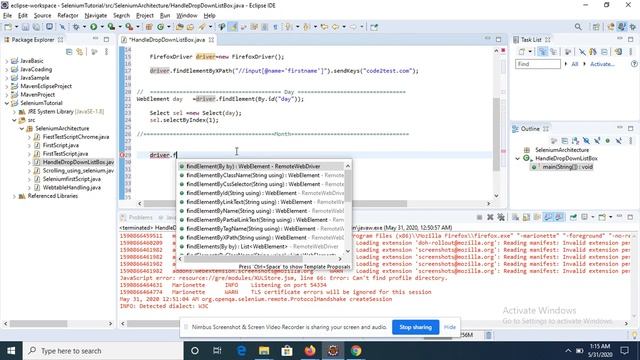Toggle Mark Occurrences highlighted toolbar button

[233, 27]
